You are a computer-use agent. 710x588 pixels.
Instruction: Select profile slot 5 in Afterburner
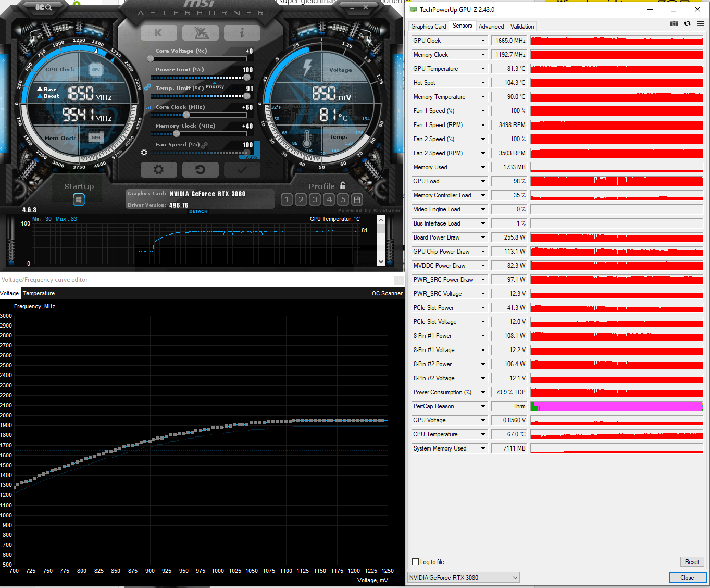(x=343, y=199)
